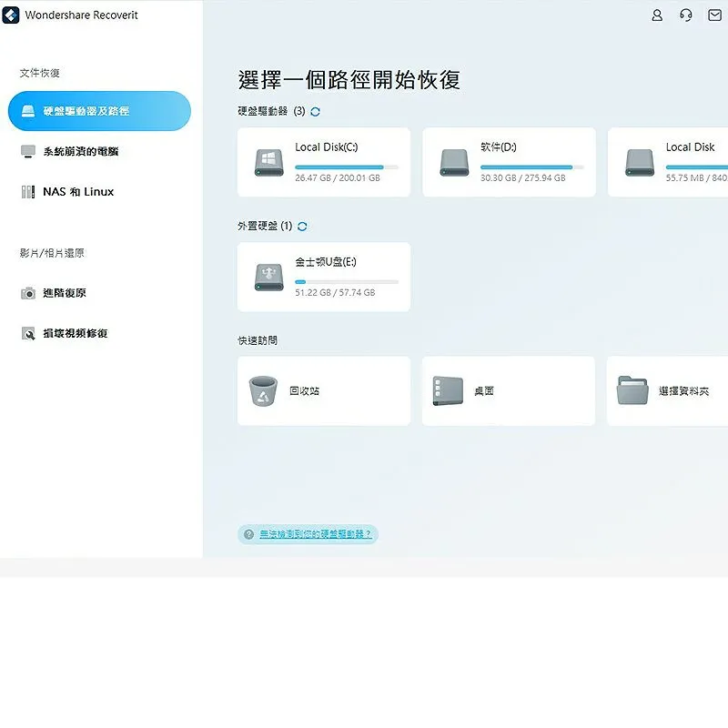Open the user account icon
This screenshot has width=728, height=728.
pyautogui.click(x=656, y=15)
